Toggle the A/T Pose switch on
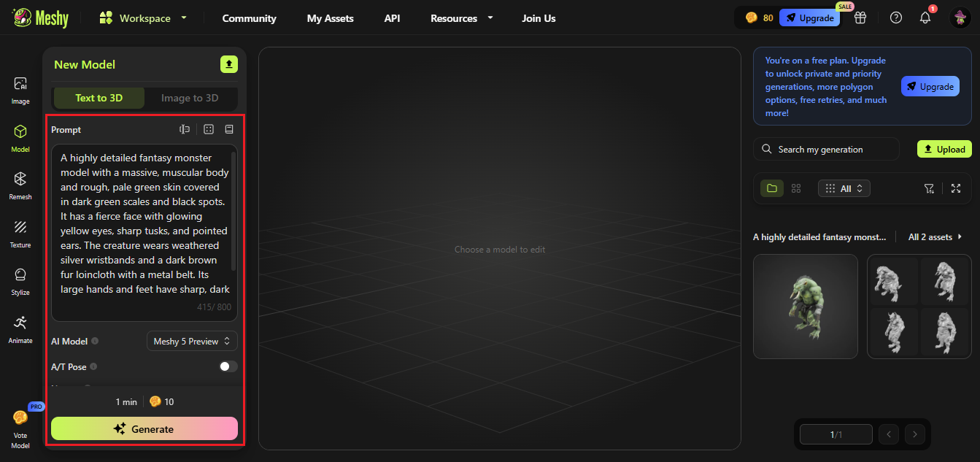 point(227,366)
